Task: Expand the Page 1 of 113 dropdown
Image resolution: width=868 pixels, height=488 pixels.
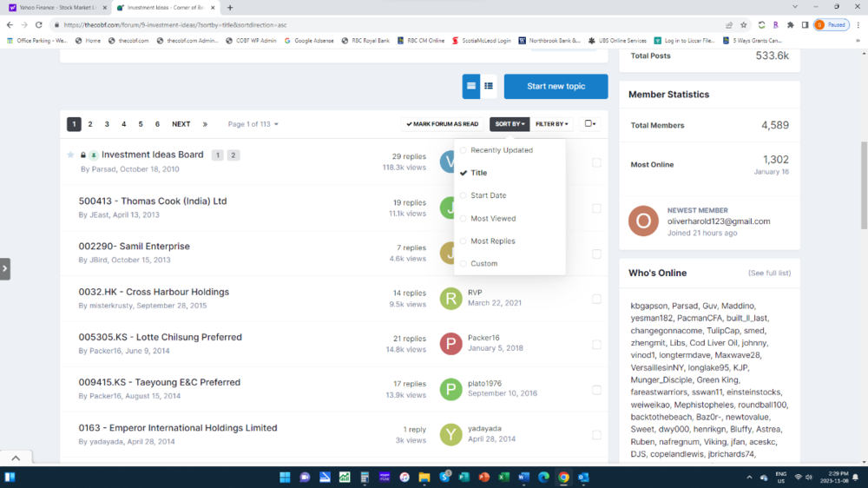Action: [253, 124]
